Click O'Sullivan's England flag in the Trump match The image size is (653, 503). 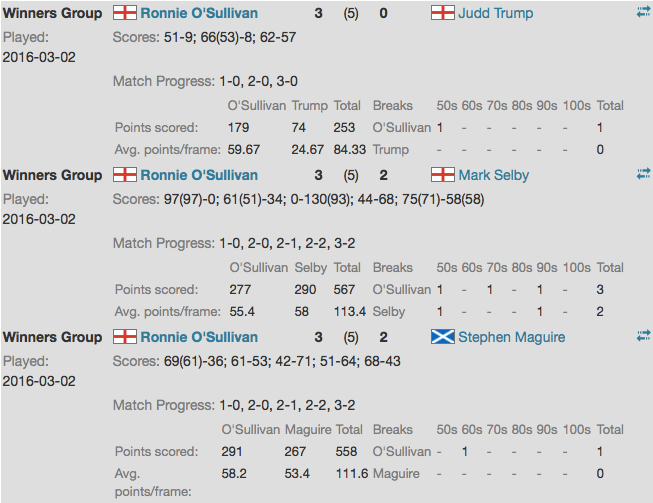(x=125, y=13)
